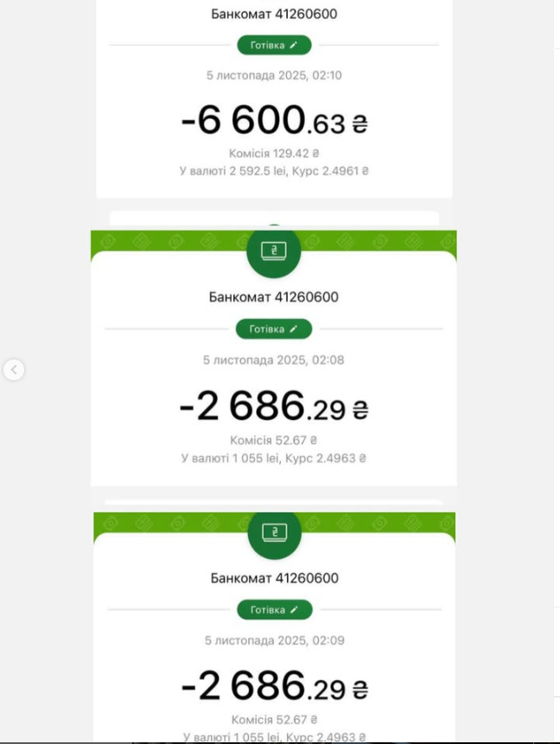Click pencil icon in Готівка tag above 02:10

click(x=294, y=44)
